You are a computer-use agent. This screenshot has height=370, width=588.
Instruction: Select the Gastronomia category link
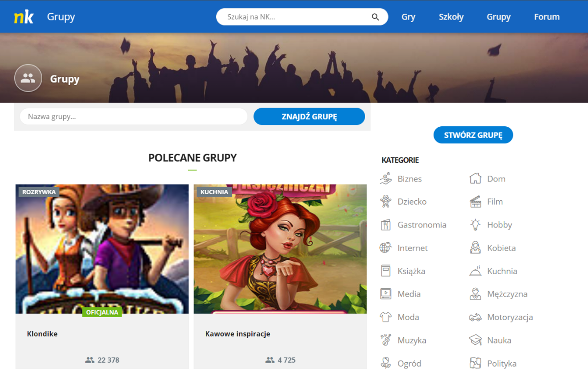click(x=421, y=225)
